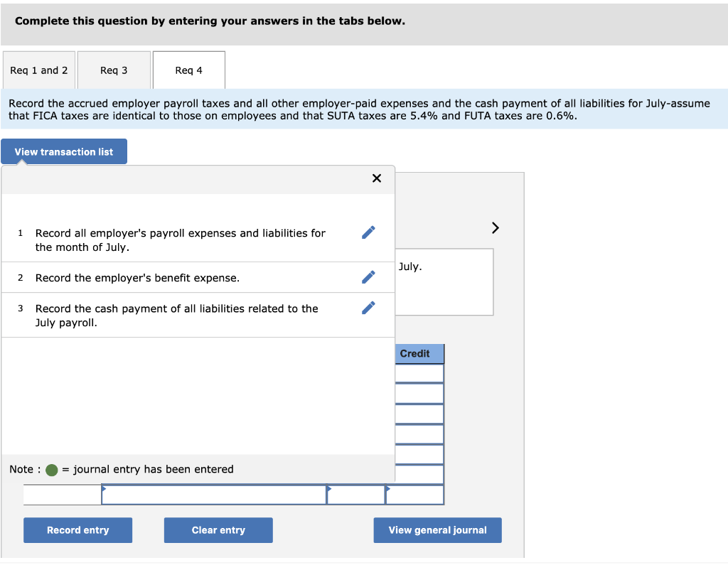Edit transaction 3 cash payment of liabilities
This screenshot has width=728, height=565.
coord(368,308)
